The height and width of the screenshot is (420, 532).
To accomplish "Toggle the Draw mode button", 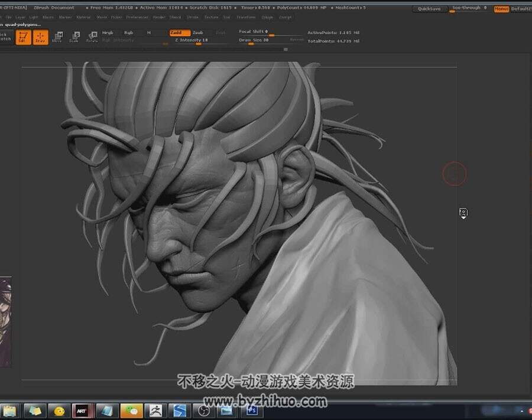I will (40, 37).
